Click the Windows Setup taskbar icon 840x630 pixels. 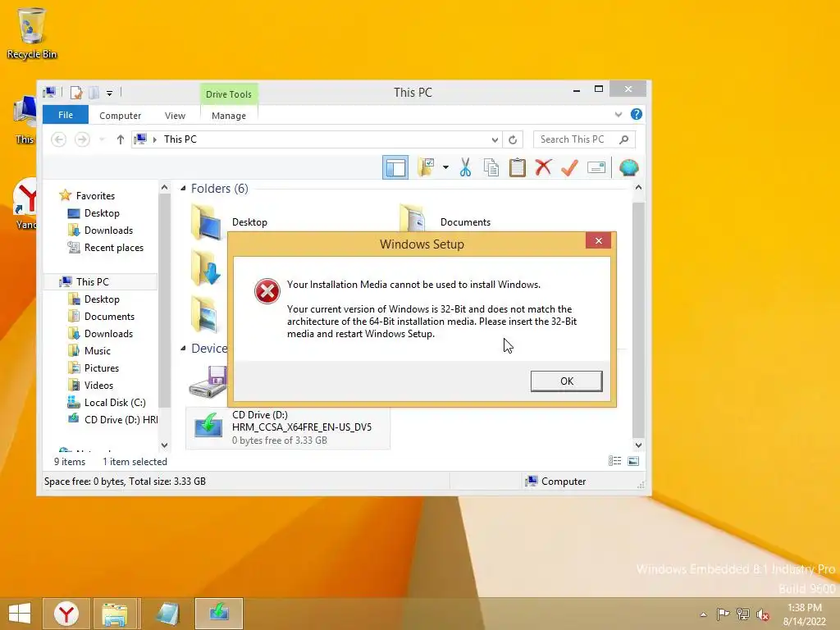tap(219, 614)
